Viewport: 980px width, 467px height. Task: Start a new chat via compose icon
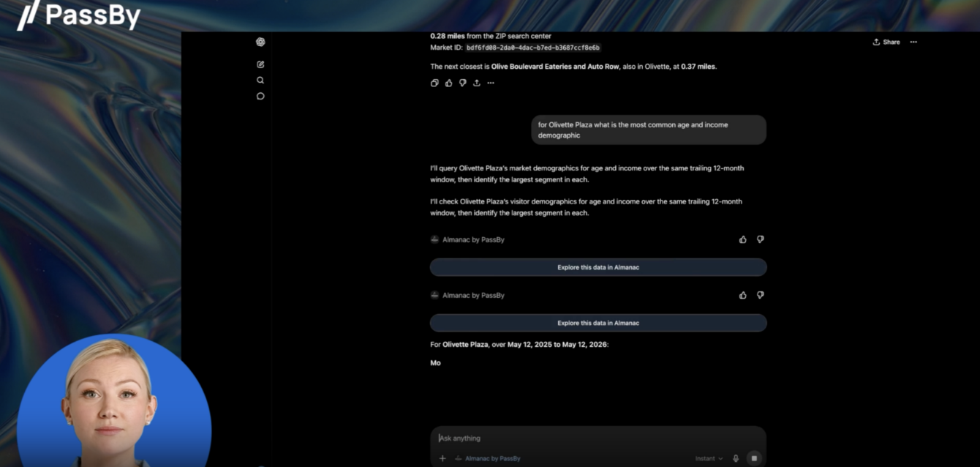[260, 64]
